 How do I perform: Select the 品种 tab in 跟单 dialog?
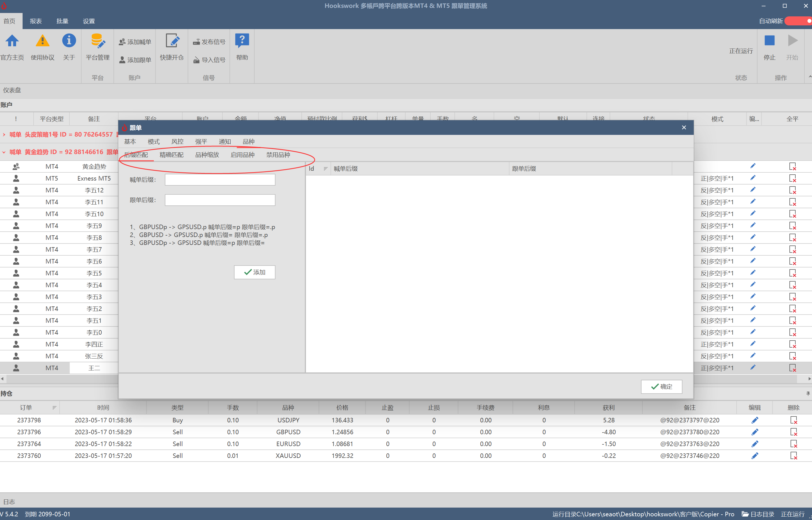(249, 141)
